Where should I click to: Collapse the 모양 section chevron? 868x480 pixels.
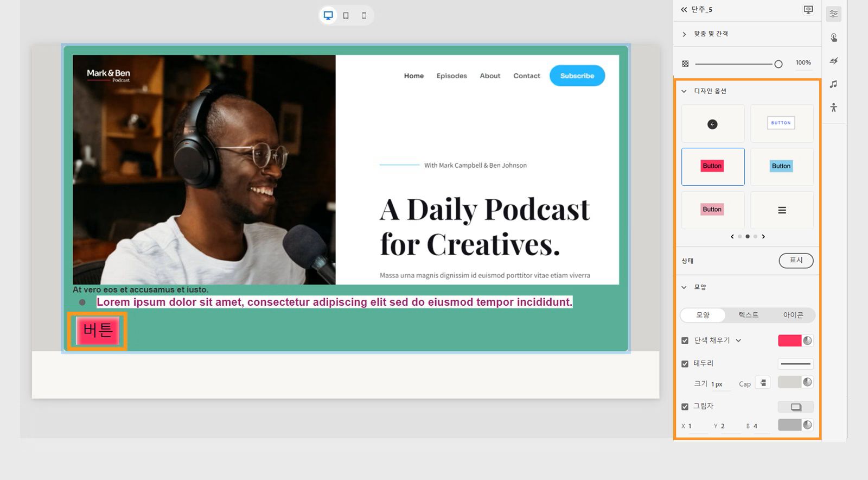tap(684, 287)
